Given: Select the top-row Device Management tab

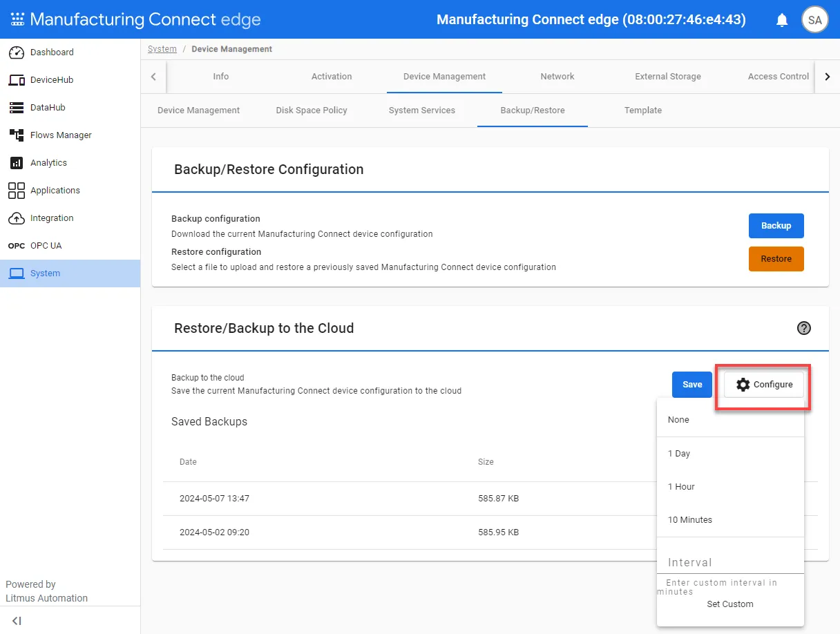Looking at the screenshot, I should coord(444,77).
